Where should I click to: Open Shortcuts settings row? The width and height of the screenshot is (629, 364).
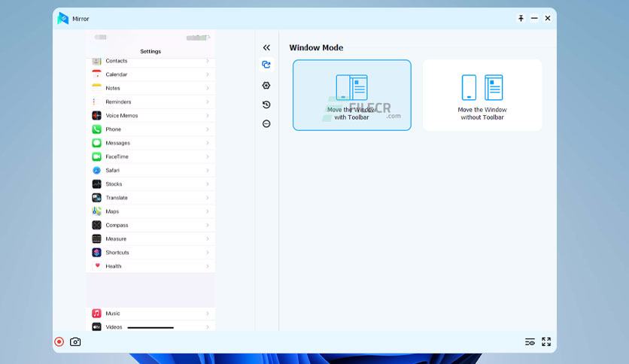point(150,253)
